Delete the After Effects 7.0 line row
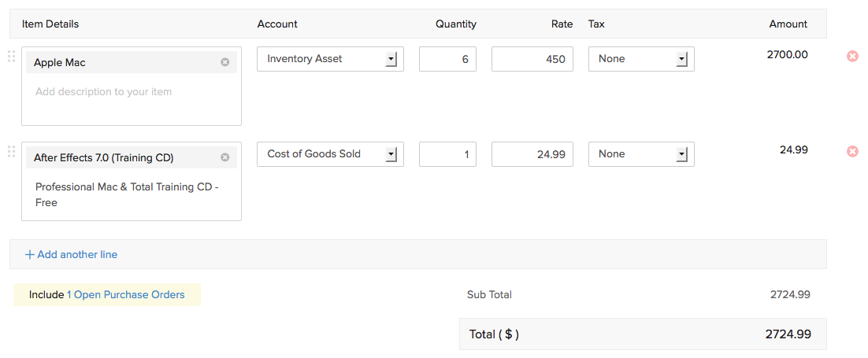868x358 pixels. (x=852, y=151)
